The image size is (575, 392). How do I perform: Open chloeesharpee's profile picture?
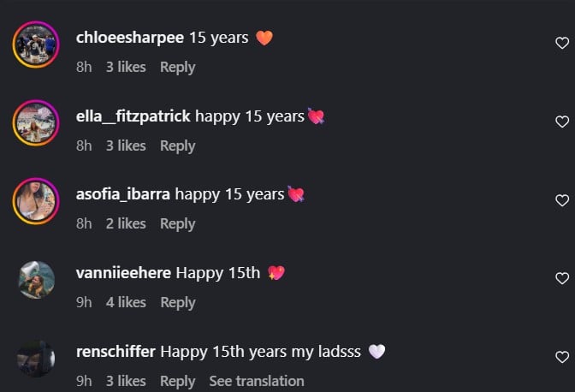point(36,44)
